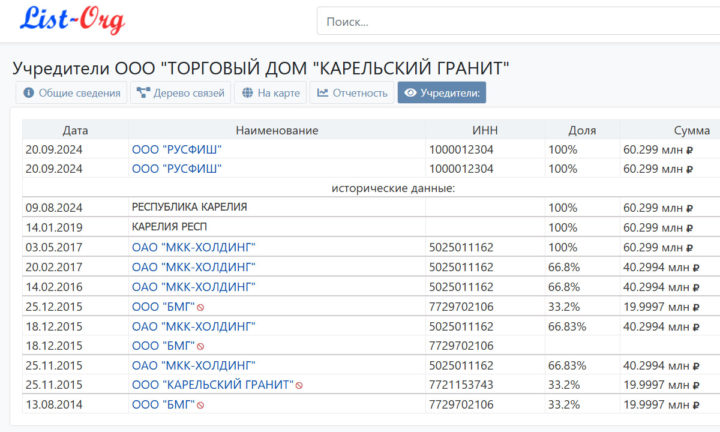Viewport: 720px width, 432px height.
Task: Open the Отчетность tab
Action: (x=352, y=93)
